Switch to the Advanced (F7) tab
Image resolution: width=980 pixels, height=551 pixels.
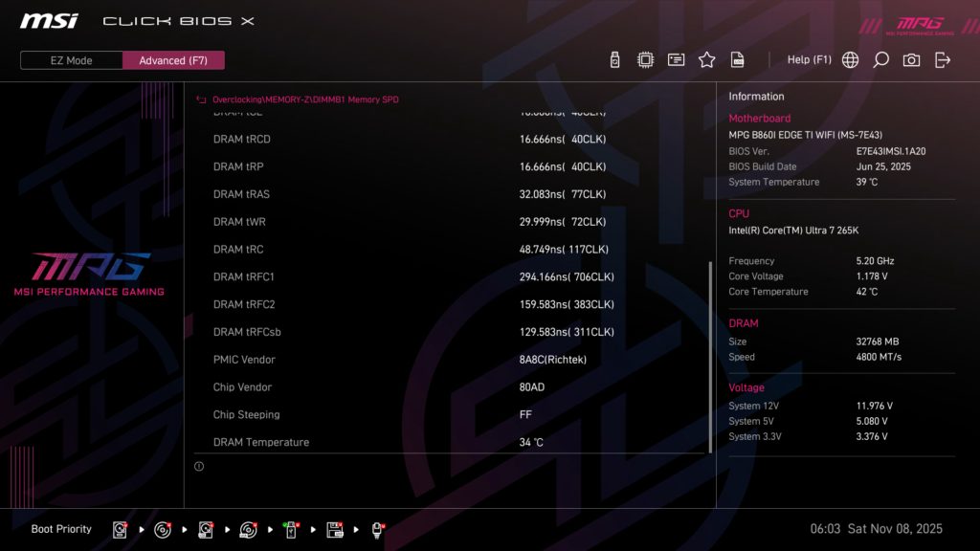click(x=173, y=59)
